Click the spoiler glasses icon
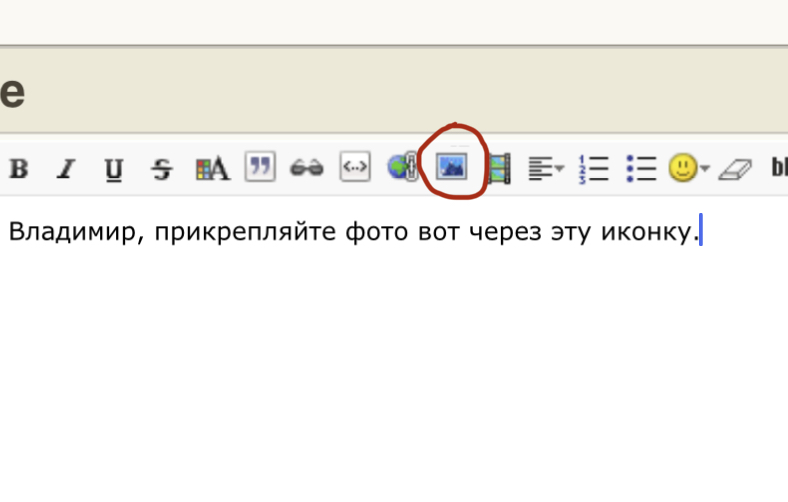Image resolution: width=788 pixels, height=502 pixels. tap(307, 169)
